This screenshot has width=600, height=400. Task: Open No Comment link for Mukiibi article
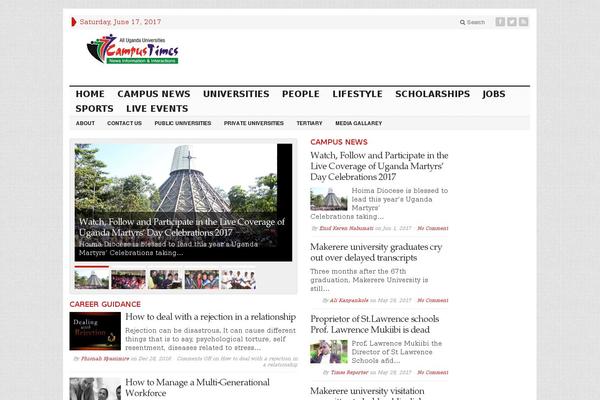(433, 372)
